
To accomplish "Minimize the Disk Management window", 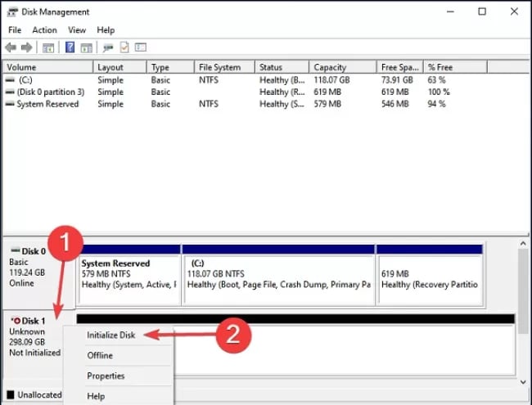I will [x=450, y=12].
